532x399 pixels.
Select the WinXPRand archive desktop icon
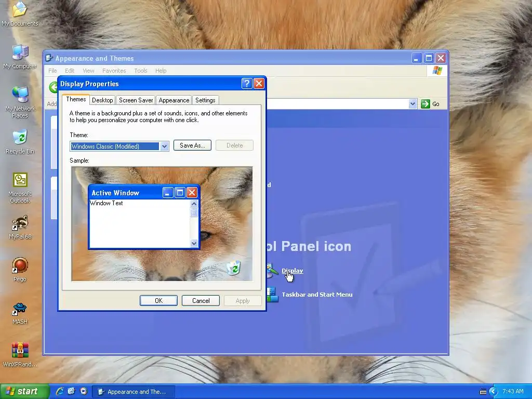(x=20, y=355)
